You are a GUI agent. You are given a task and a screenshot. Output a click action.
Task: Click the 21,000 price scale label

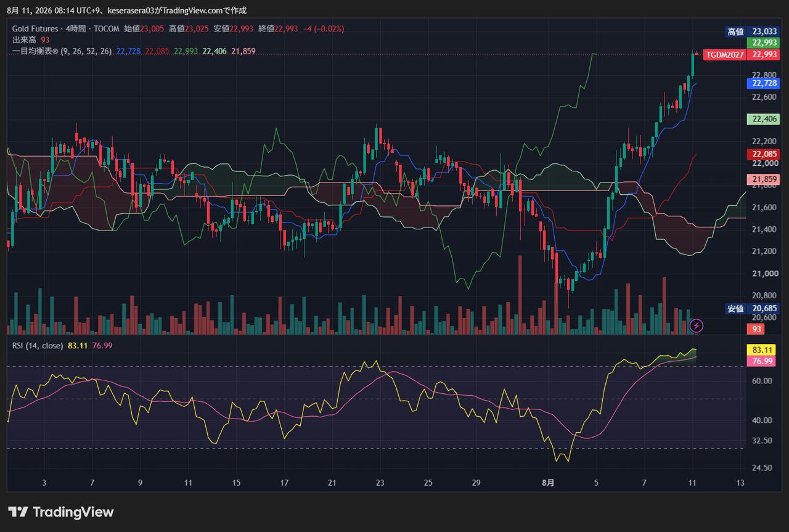coord(764,274)
